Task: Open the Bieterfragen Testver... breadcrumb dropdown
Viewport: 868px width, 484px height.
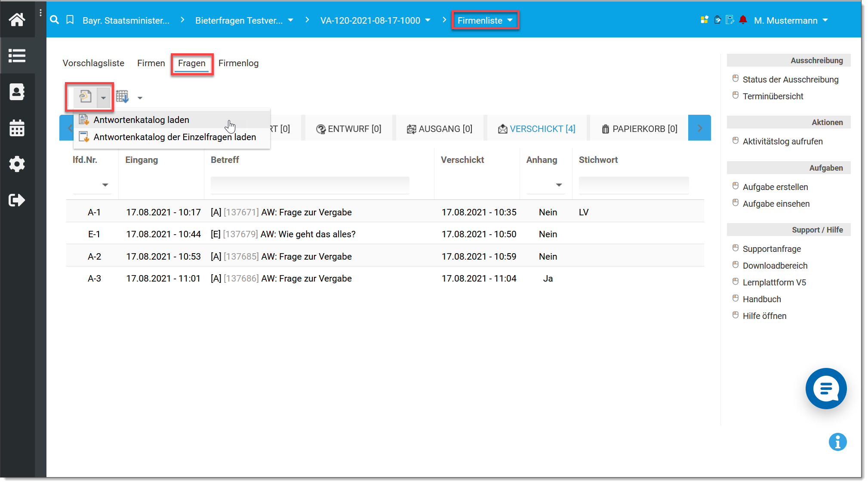Action: (291, 20)
